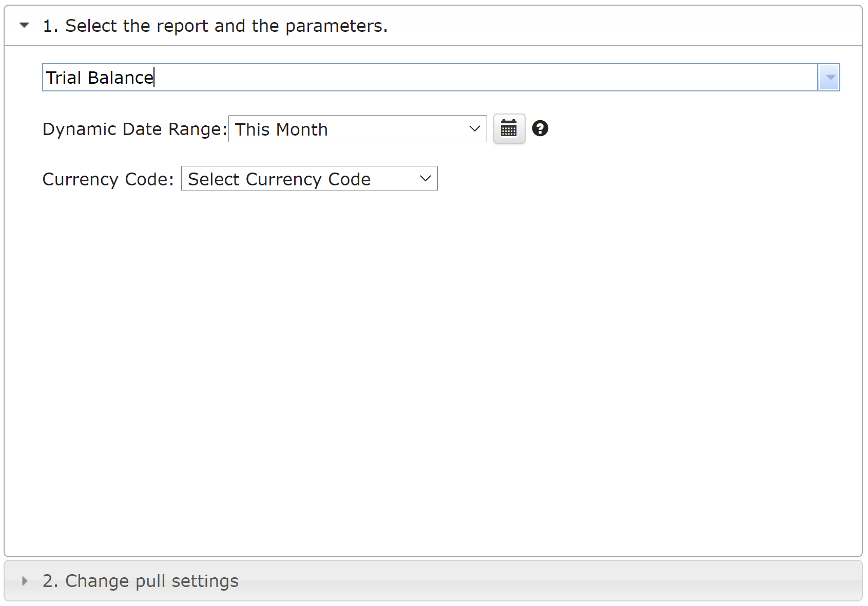The width and height of the screenshot is (868, 606).
Task: Open the calendar date picker icon
Action: click(x=509, y=128)
